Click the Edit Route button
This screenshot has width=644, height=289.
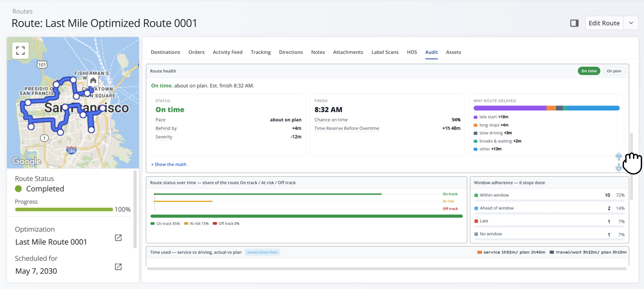(x=604, y=23)
